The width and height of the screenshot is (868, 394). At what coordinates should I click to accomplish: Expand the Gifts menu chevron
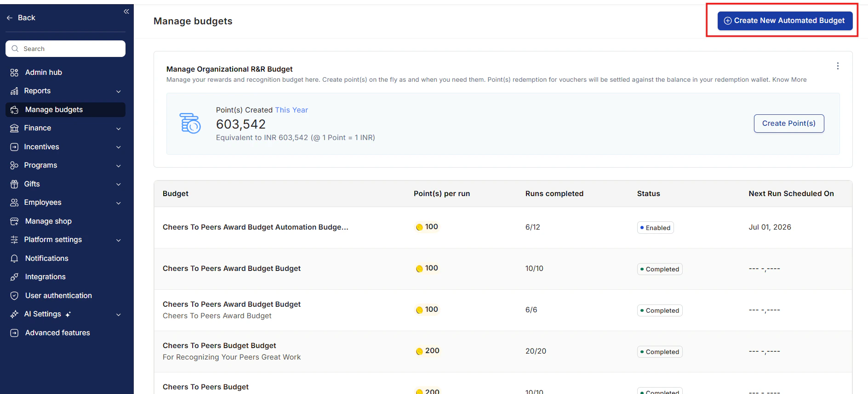119,185
